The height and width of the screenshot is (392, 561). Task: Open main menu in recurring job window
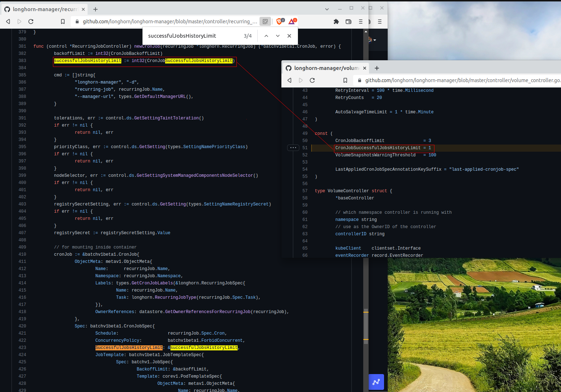click(361, 22)
